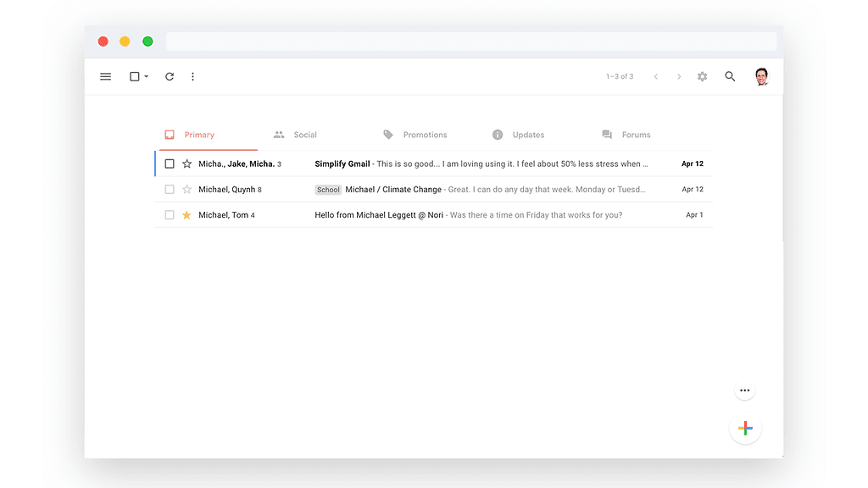This screenshot has height=488, width=868.
Task: Go to the next page of emails
Action: click(x=678, y=76)
